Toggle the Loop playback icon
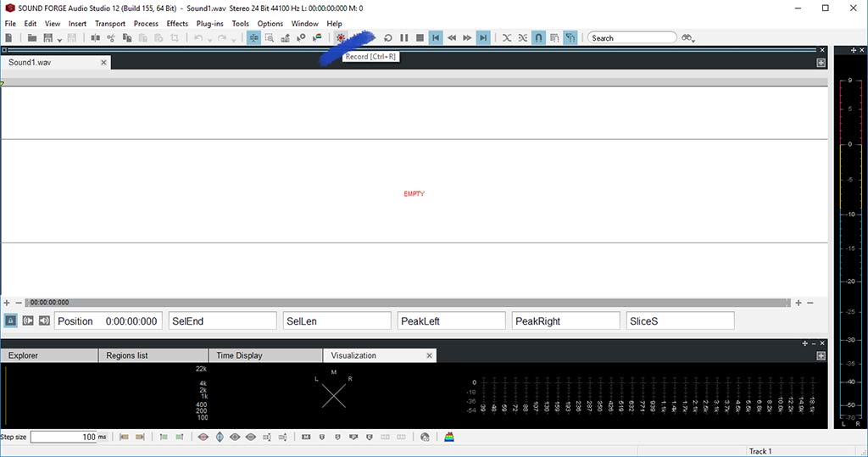The height and width of the screenshot is (457, 868). [x=388, y=37]
